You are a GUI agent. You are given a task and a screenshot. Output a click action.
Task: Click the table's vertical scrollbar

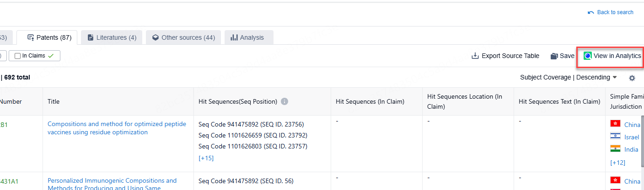641,151
